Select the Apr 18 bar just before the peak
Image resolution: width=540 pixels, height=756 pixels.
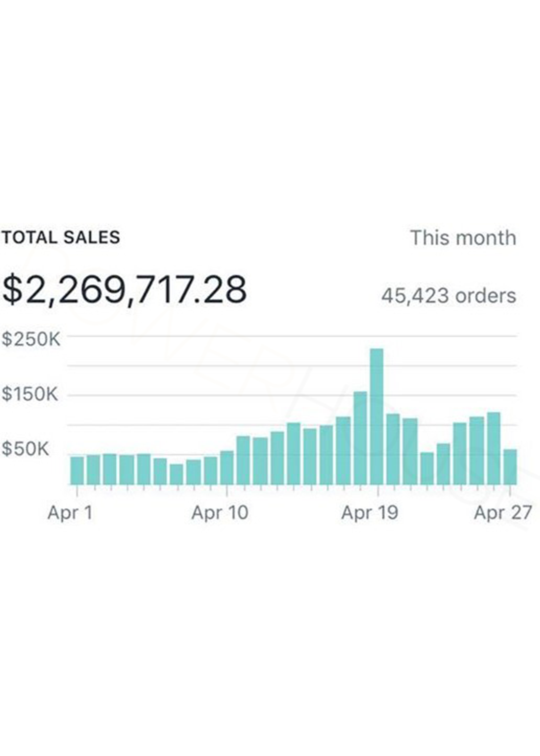tap(360, 438)
